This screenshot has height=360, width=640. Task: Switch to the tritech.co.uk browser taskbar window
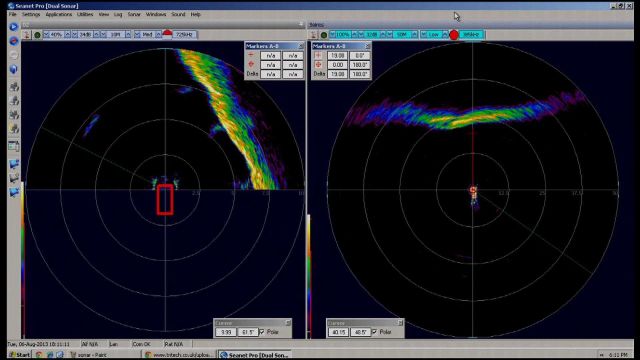click(x=179, y=355)
